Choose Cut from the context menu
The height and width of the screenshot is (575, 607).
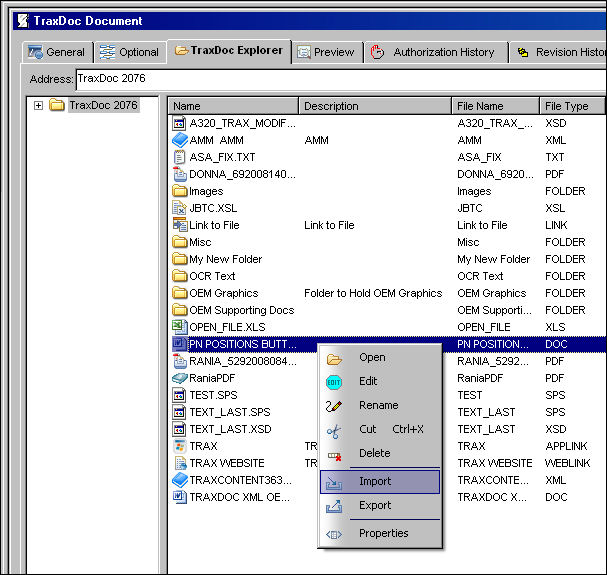coord(380,430)
